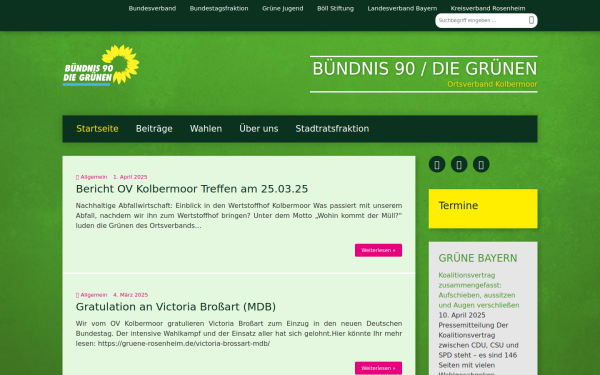Viewport: 600px width, 375px height.
Task: Visit the Grüne Jugend link
Action: click(283, 8)
